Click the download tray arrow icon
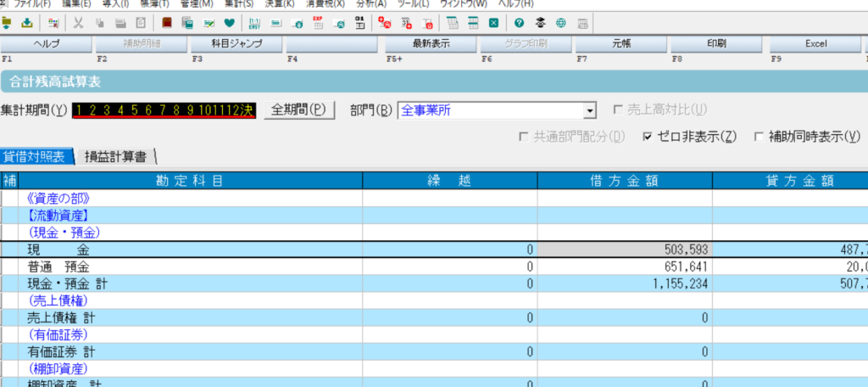The height and width of the screenshot is (387, 868). pyautogui.click(x=27, y=23)
